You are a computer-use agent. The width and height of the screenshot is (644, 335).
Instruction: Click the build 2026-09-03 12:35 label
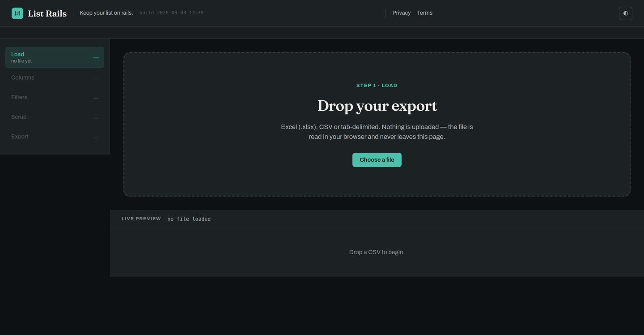pos(172,13)
